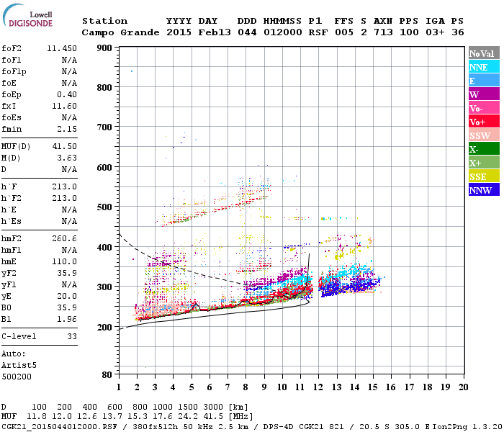Click the [MHz] unit label
504x432 pixels.
tap(241, 417)
